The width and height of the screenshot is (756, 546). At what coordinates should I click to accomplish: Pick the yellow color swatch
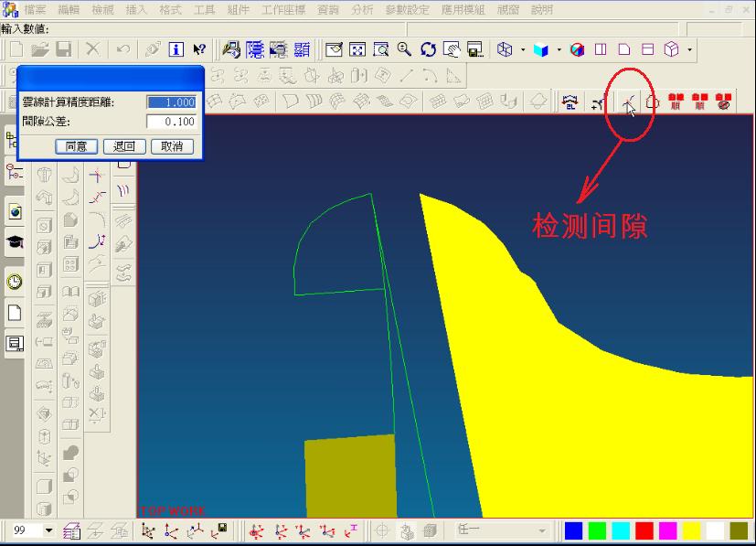[x=691, y=531]
